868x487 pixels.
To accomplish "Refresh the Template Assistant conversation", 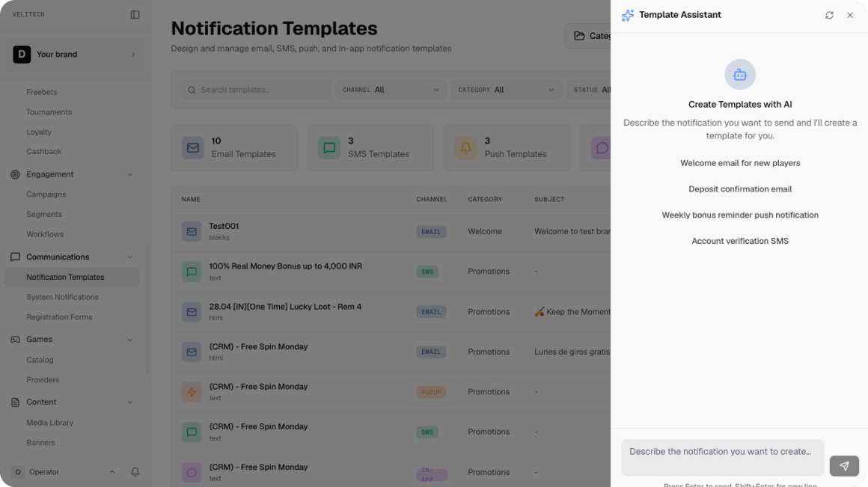I will (x=829, y=16).
